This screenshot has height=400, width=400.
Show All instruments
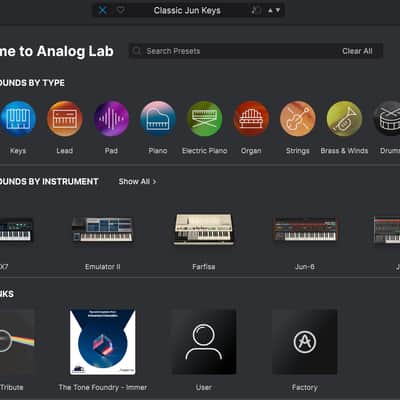click(x=137, y=182)
